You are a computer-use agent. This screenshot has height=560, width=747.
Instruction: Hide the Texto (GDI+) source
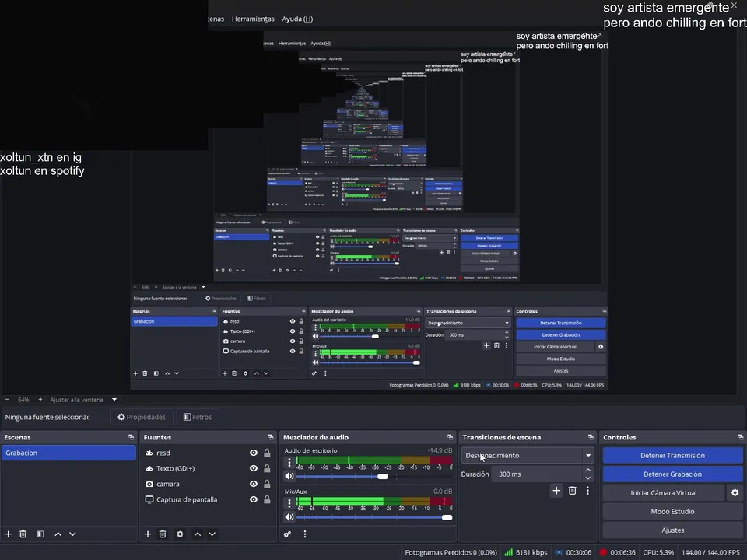[x=254, y=468]
